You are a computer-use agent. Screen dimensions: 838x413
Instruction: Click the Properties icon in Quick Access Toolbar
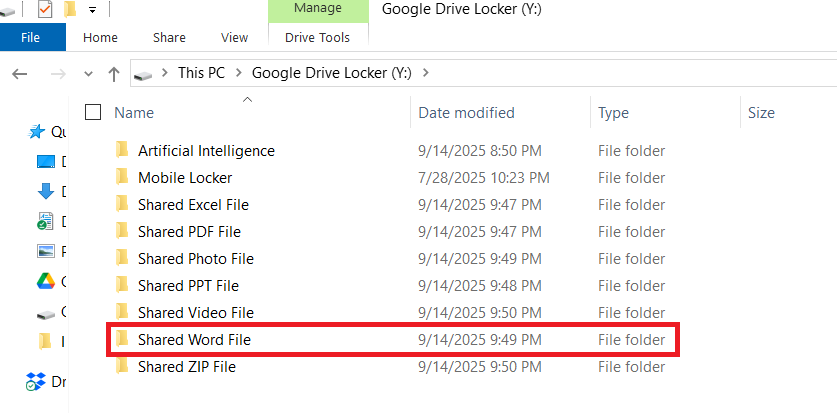(x=45, y=10)
